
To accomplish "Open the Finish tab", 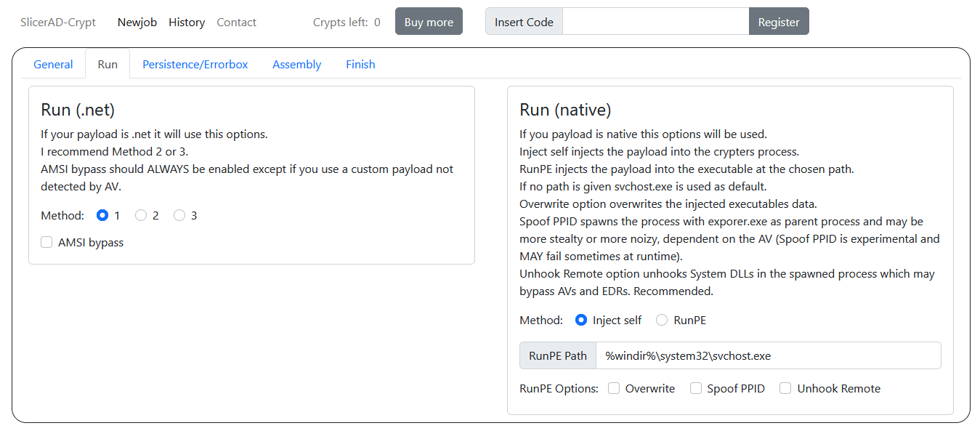I will coord(360,64).
